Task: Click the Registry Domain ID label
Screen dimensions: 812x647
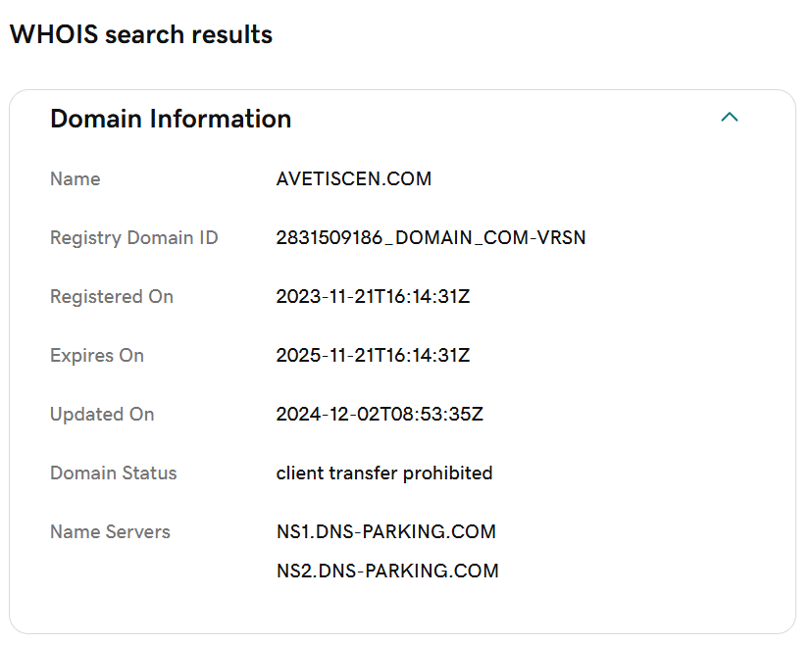Action: tap(134, 237)
